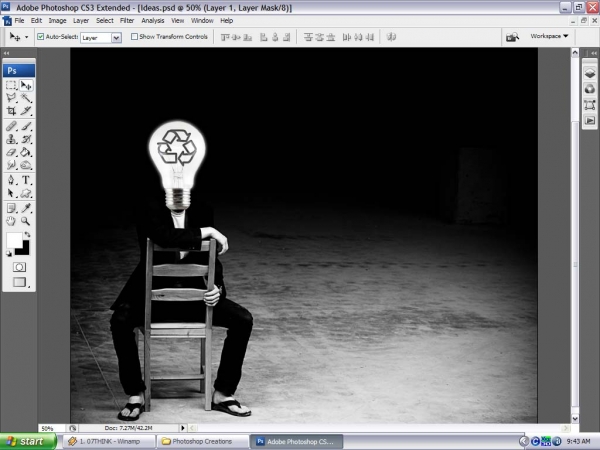Select the Dodge tool

pos(26,165)
